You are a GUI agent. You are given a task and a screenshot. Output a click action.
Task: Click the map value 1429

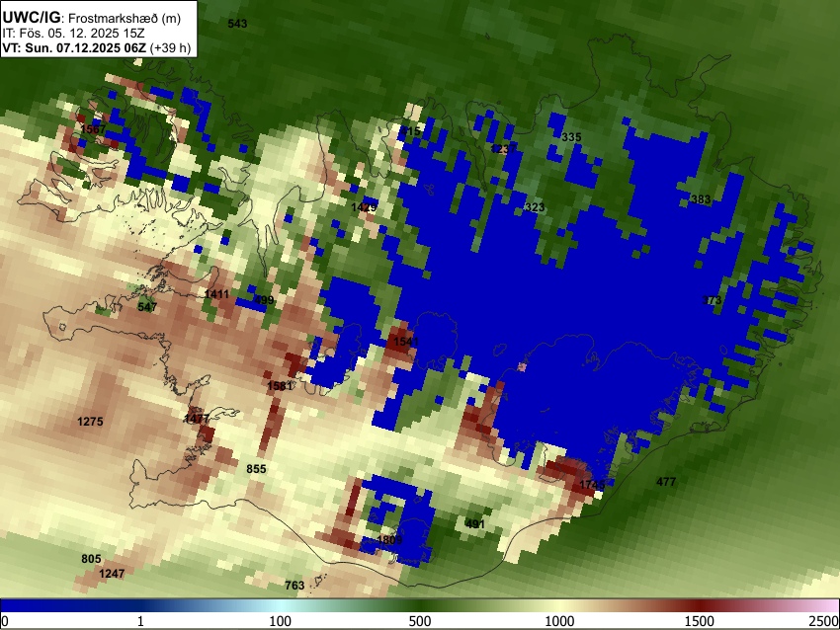[x=364, y=207]
